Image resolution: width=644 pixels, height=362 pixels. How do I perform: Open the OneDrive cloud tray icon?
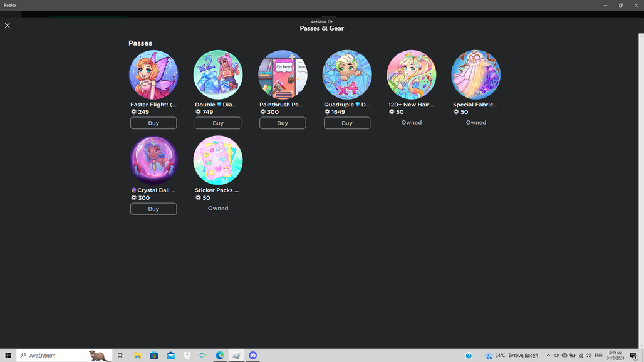(x=564, y=356)
